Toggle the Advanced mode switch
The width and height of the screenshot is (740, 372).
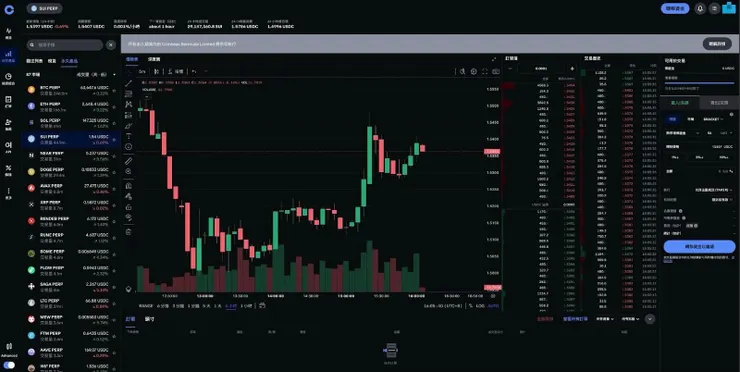point(9,365)
